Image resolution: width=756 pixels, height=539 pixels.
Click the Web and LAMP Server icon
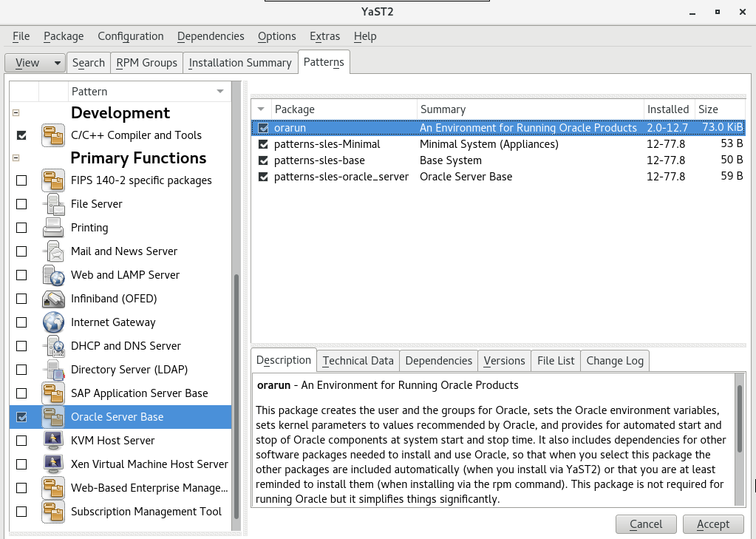53,275
